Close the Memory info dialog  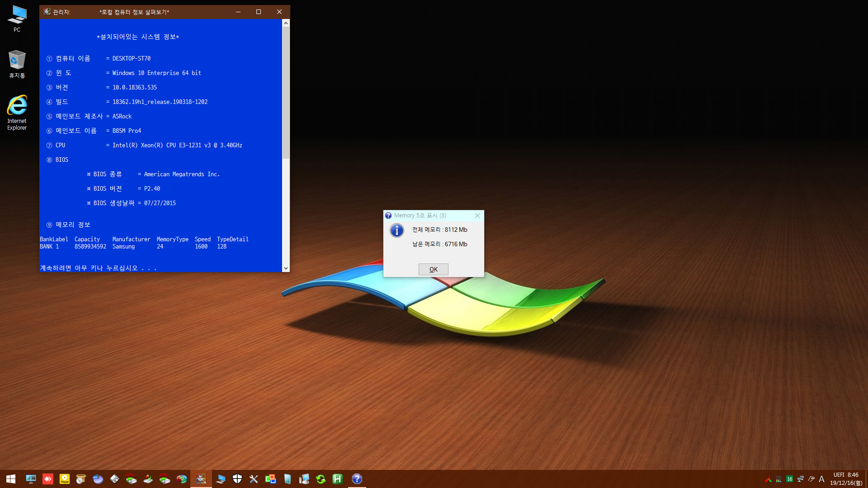click(x=477, y=216)
